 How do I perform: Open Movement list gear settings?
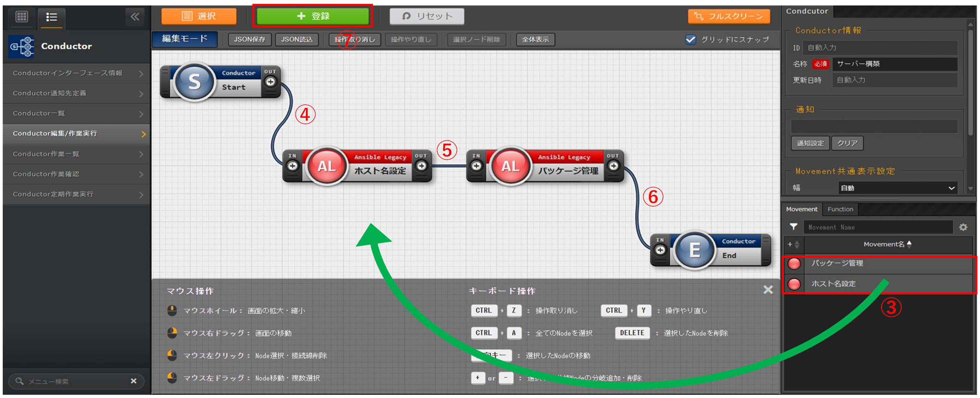click(x=963, y=227)
